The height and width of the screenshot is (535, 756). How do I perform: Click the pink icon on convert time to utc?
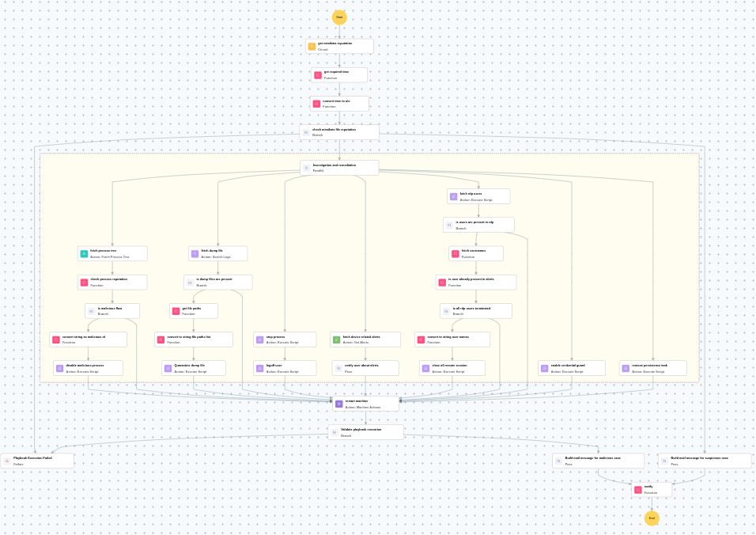coord(316,104)
